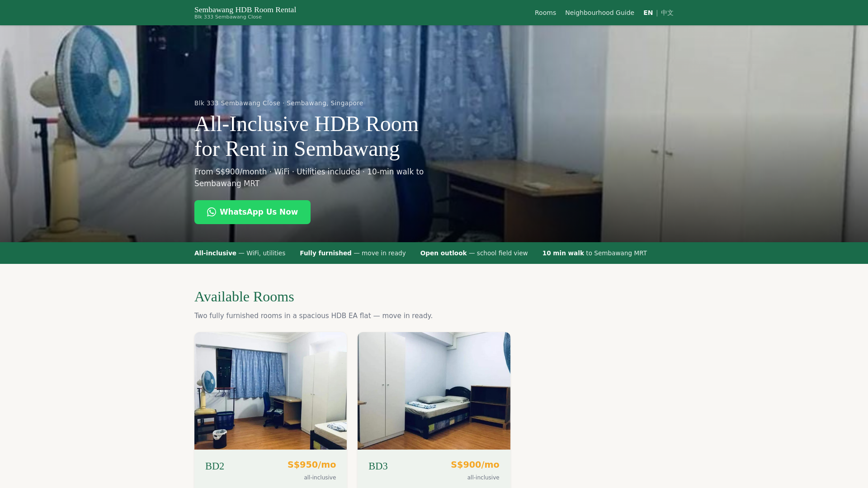This screenshot has height=488, width=868.
Task: Select the BD2 room title
Action: tap(215, 466)
